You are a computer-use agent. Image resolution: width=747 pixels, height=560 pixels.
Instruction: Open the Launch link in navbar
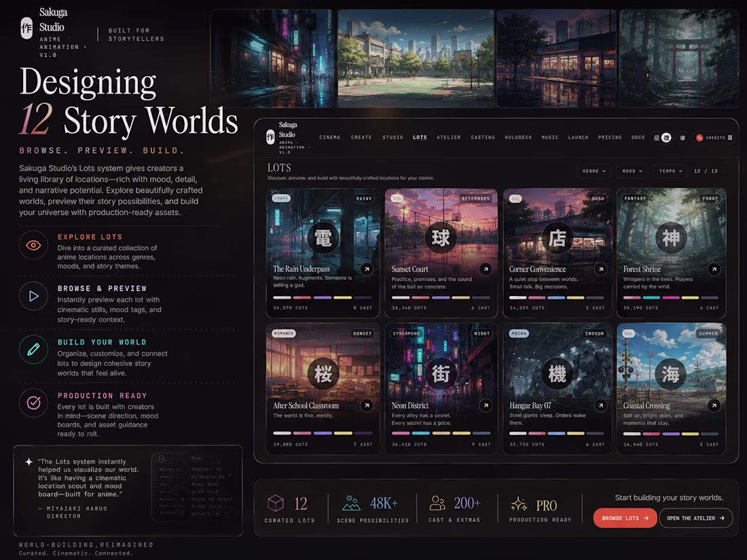coord(578,138)
